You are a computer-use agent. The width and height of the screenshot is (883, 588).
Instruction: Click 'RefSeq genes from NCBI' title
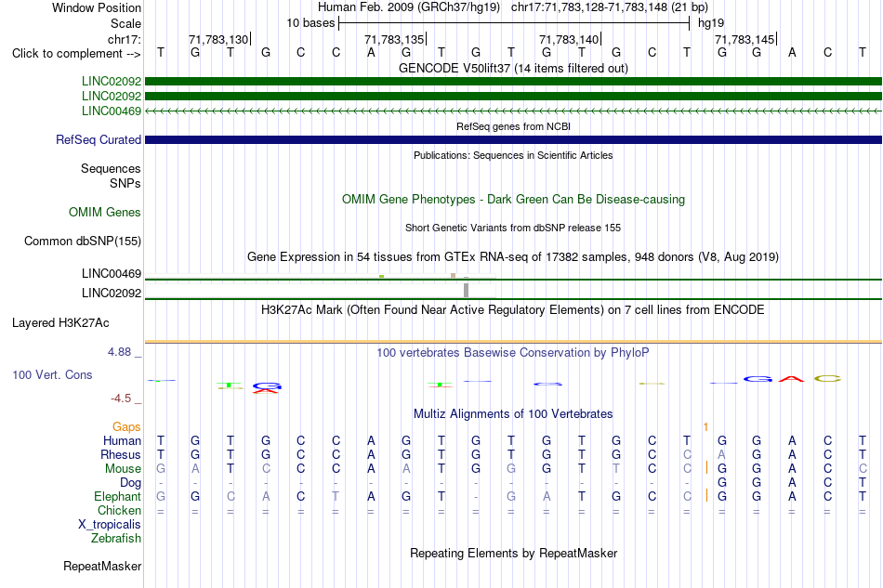[513, 126]
